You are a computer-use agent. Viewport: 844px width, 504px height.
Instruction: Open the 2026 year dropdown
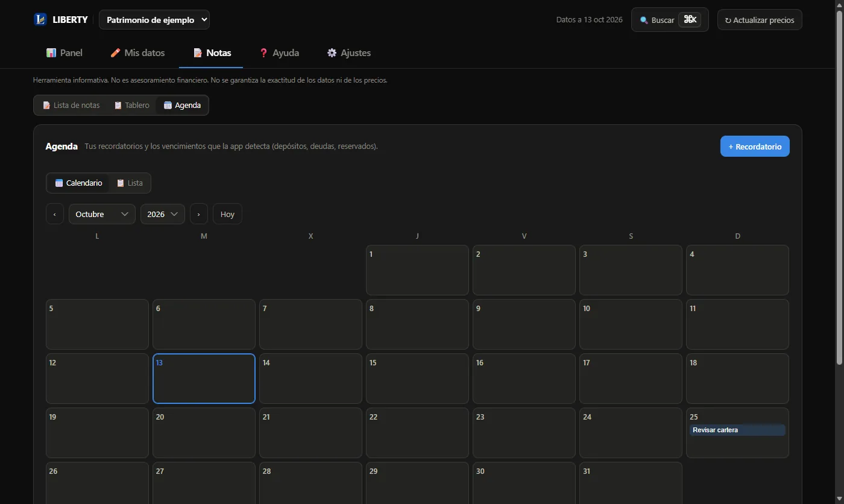pyautogui.click(x=163, y=214)
